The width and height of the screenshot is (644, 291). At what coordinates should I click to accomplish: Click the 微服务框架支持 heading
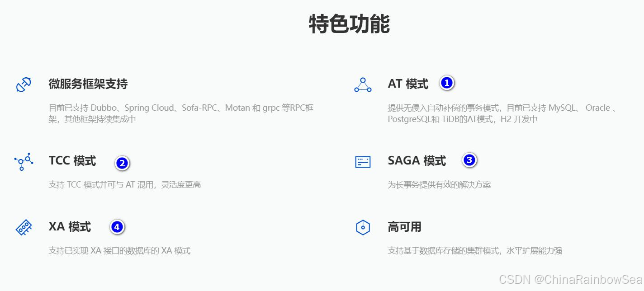pyautogui.click(x=88, y=84)
